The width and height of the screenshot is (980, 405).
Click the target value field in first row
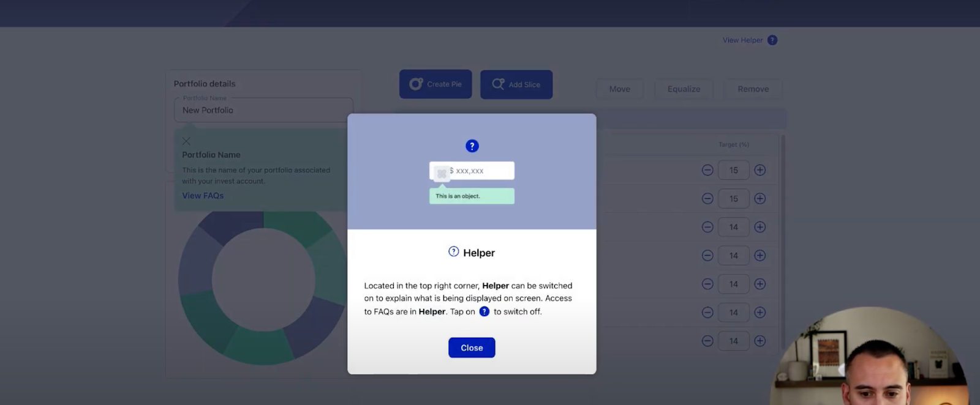[x=734, y=170]
